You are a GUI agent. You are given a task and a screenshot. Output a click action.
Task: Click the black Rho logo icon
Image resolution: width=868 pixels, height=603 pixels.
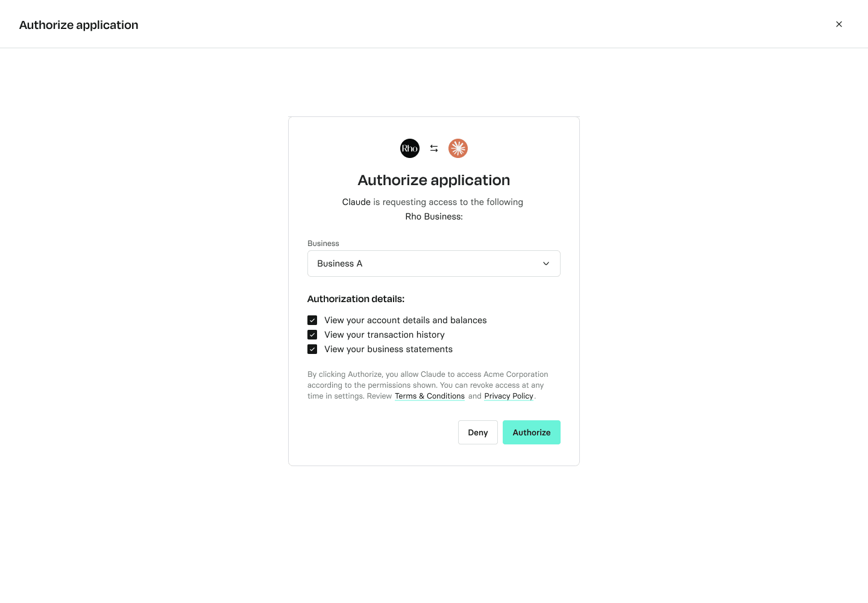coord(410,148)
